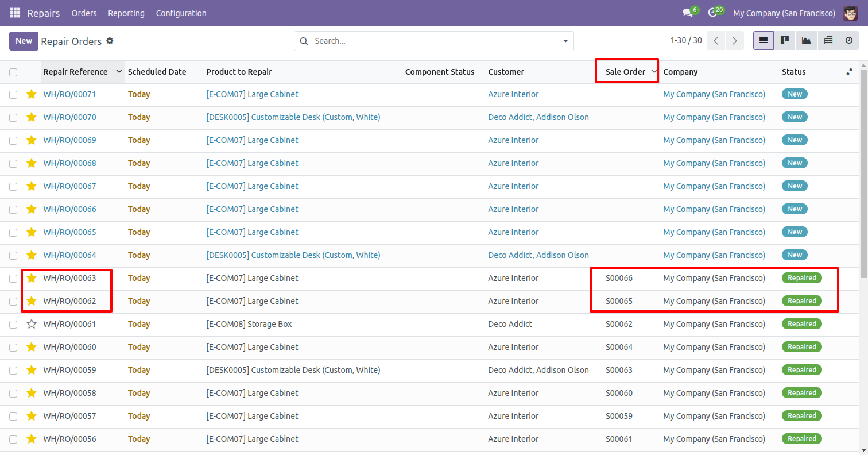Check the box for WH/RO/00071

tap(13, 94)
